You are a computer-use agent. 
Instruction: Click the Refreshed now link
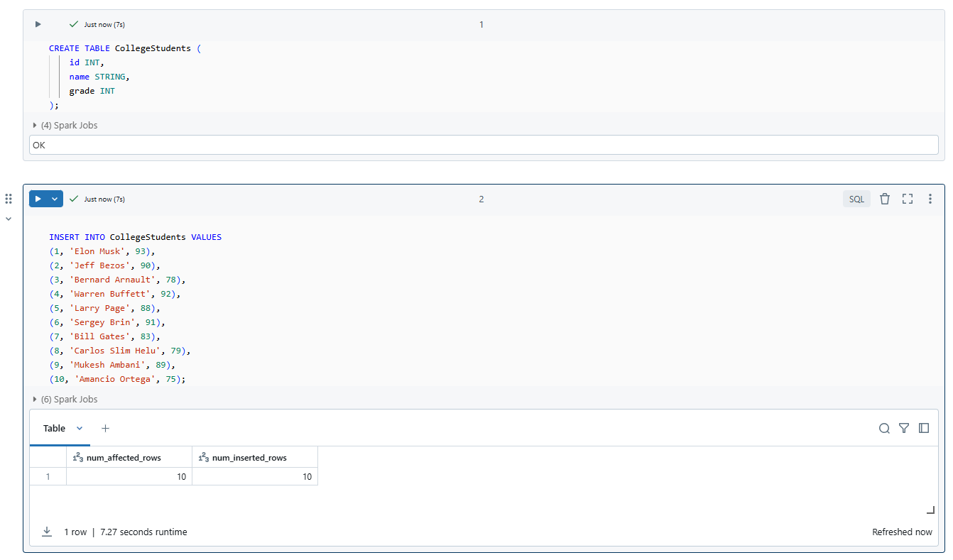tap(903, 532)
